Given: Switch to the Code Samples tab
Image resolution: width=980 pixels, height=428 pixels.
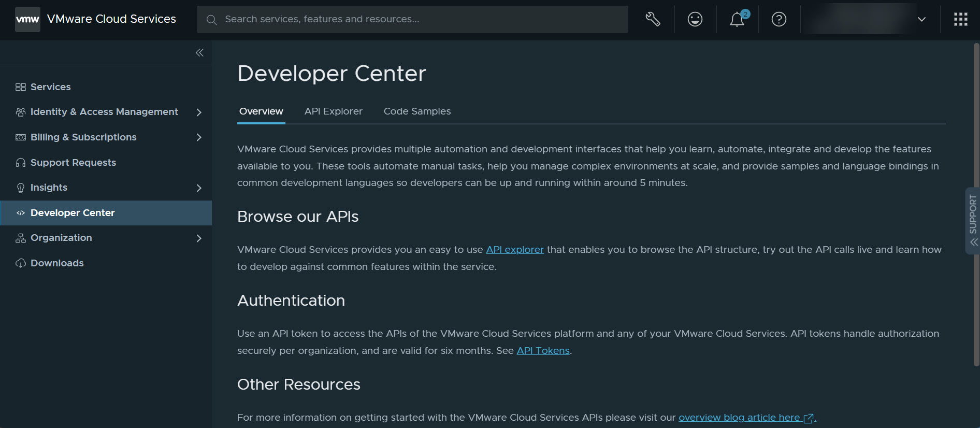Looking at the screenshot, I should point(417,111).
